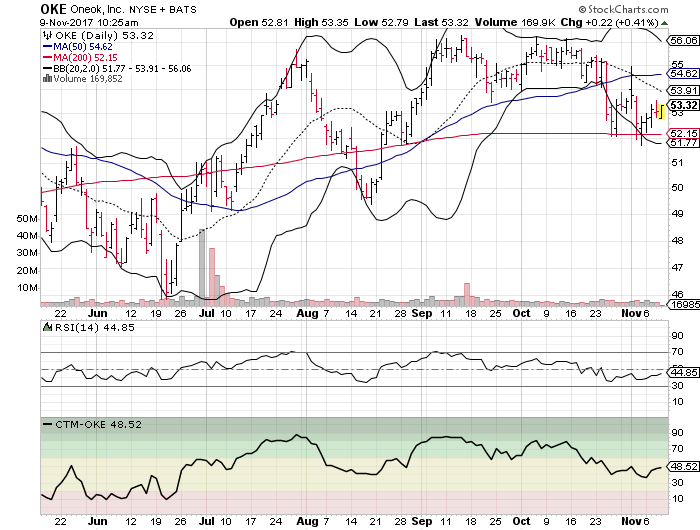Click the 48.52 CTM value tag
The width and height of the screenshot is (700, 530).
(683, 467)
